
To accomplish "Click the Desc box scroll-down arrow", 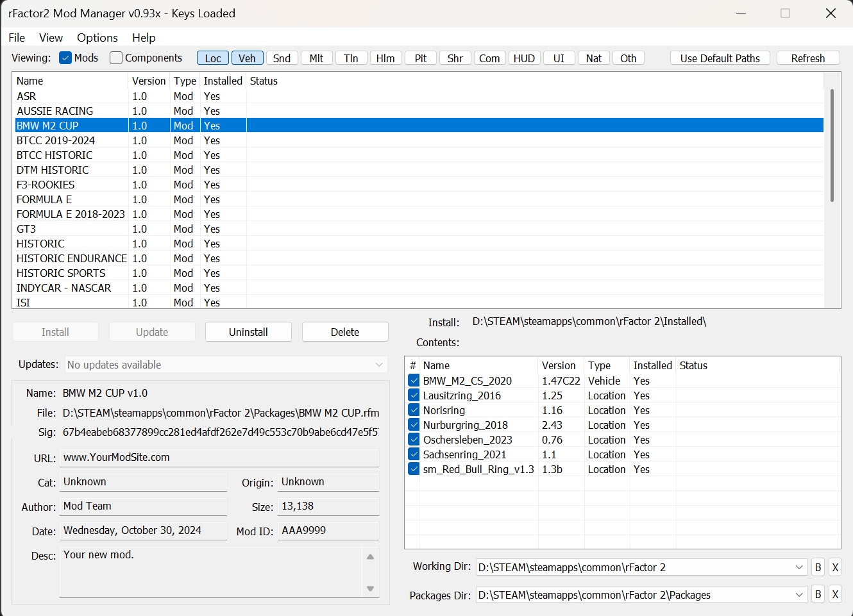I will [370, 588].
